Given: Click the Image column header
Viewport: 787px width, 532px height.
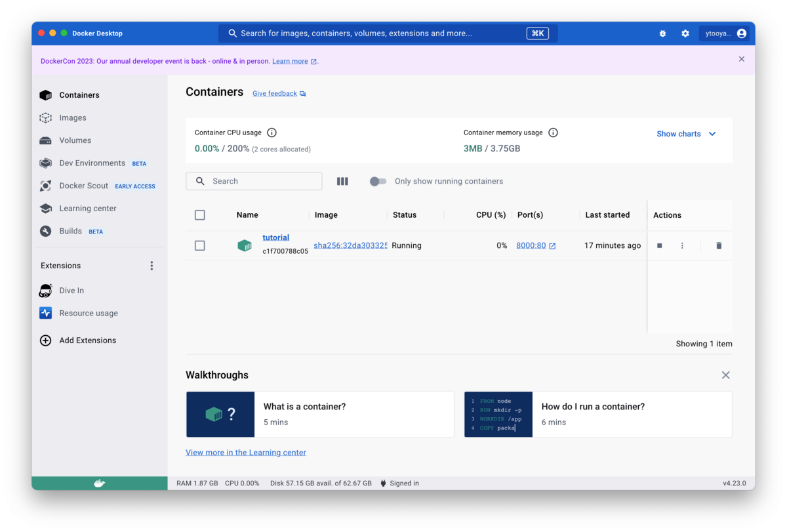Looking at the screenshot, I should (326, 215).
